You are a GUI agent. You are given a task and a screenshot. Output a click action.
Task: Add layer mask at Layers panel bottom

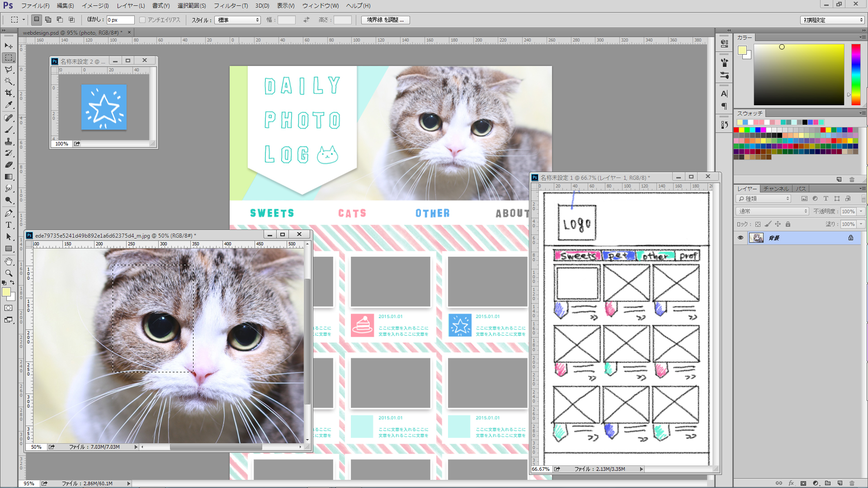[x=803, y=483]
